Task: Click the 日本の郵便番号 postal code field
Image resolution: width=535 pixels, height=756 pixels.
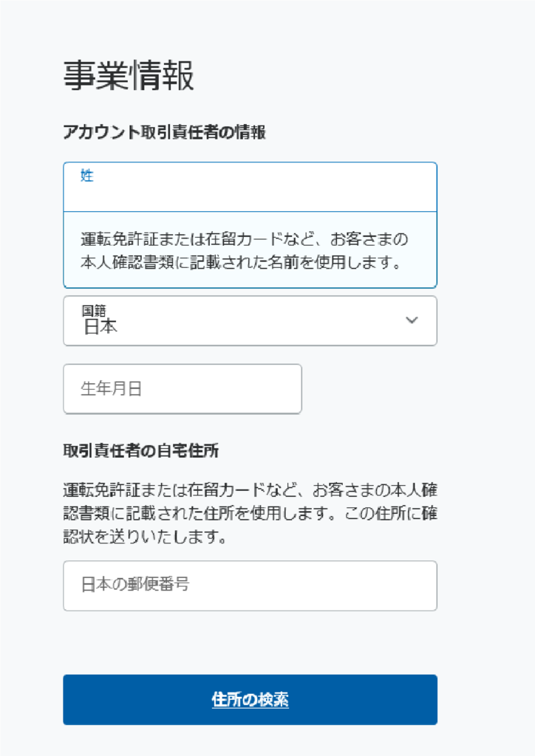Action: point(250,585)
